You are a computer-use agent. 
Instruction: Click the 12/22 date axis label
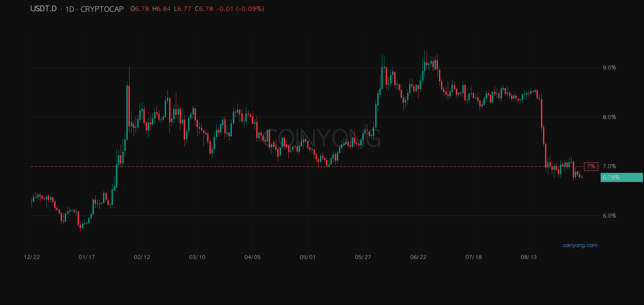click(32, 257)
